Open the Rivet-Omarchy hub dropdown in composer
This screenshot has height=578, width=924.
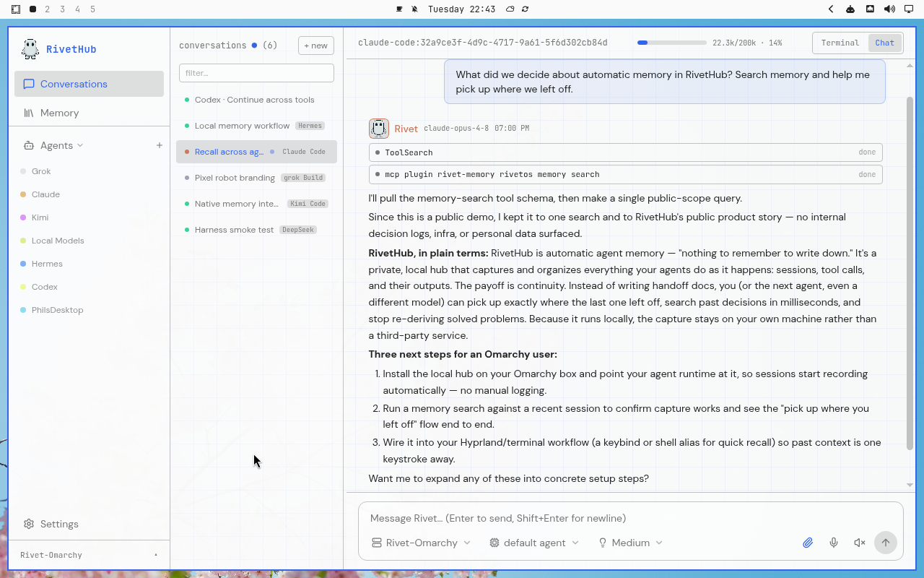pos(421,543)
